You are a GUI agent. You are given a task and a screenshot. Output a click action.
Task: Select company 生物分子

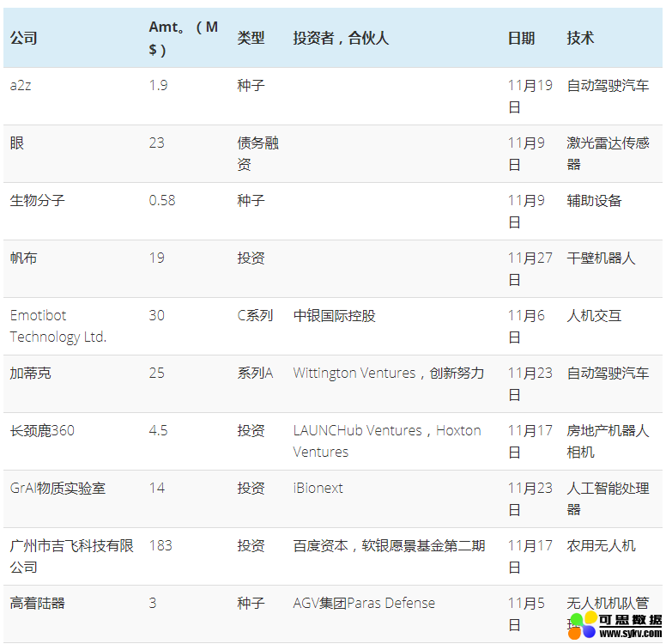coord(38,200)
